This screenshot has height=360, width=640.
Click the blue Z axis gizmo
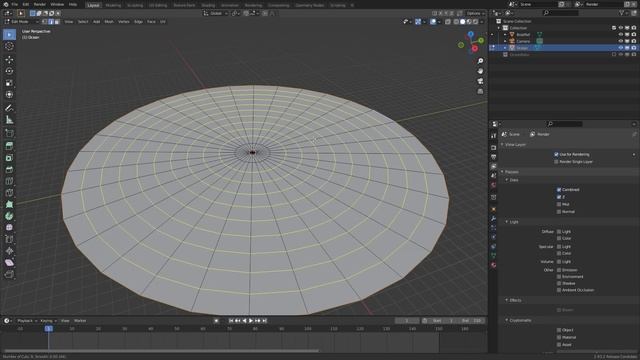[471, 34]
